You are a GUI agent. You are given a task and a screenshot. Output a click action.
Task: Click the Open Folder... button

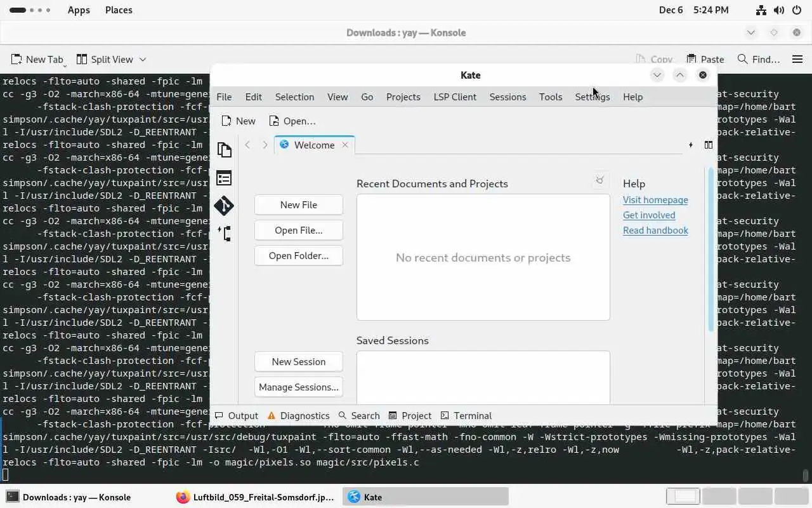pos(299,255)
